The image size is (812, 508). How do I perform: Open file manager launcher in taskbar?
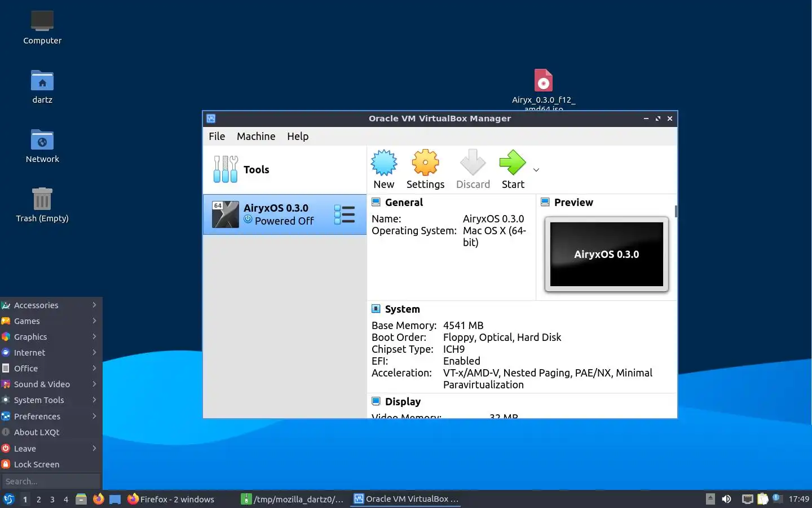coord(81,499)
